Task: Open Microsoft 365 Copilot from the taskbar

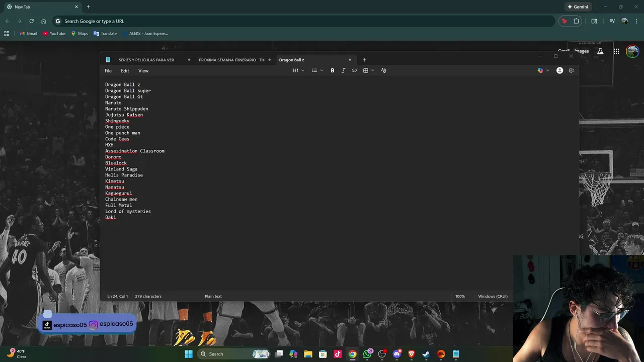Action: [293, 354]
